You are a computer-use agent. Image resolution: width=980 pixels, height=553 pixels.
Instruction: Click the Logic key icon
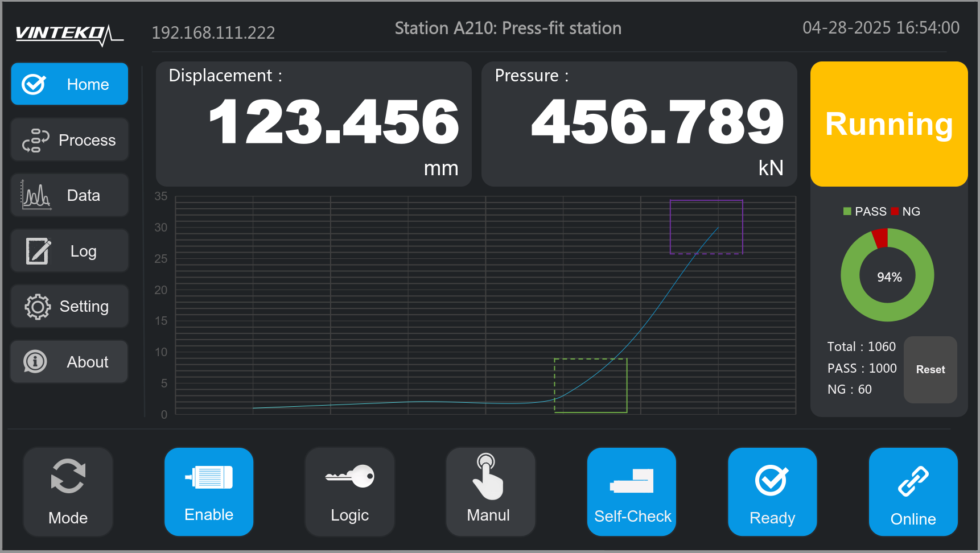click(x=350, y=476)
